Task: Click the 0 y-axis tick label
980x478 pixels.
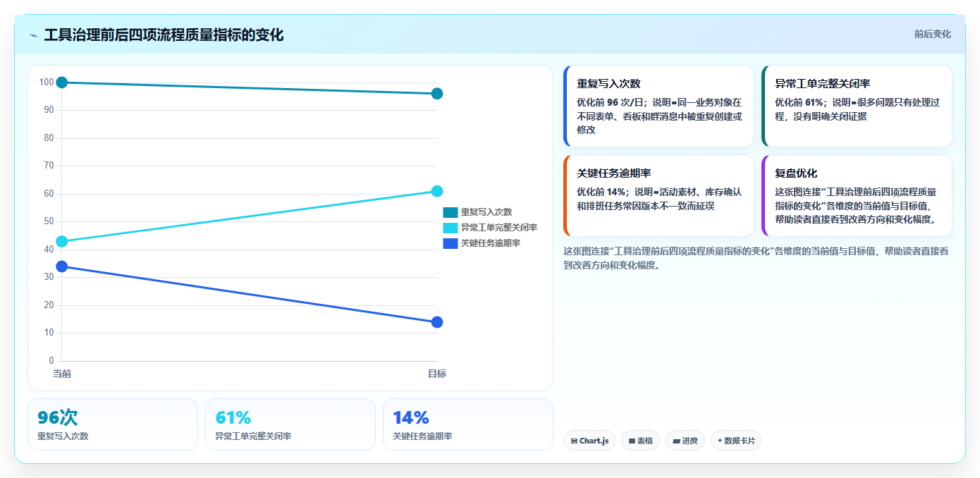Action: point(51,361)
